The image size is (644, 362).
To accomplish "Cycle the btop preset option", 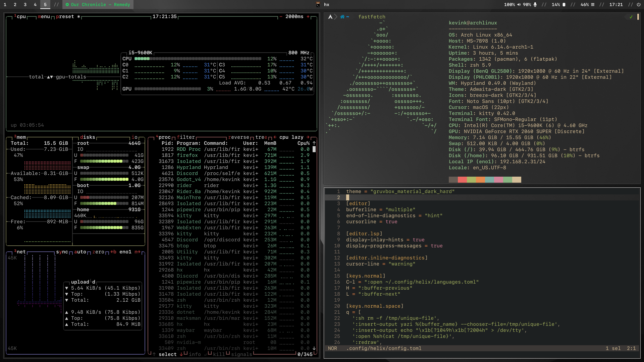I will coord(68,16).
